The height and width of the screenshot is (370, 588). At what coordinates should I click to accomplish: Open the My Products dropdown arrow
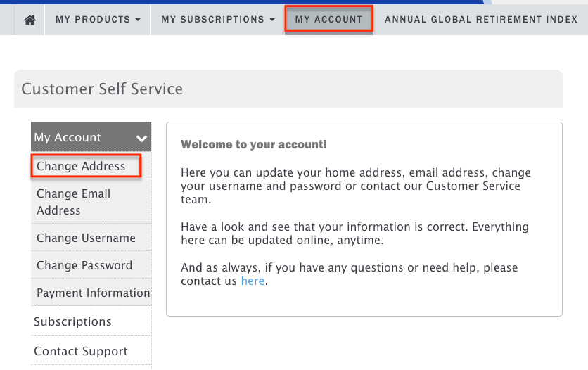tap(138, 20)
